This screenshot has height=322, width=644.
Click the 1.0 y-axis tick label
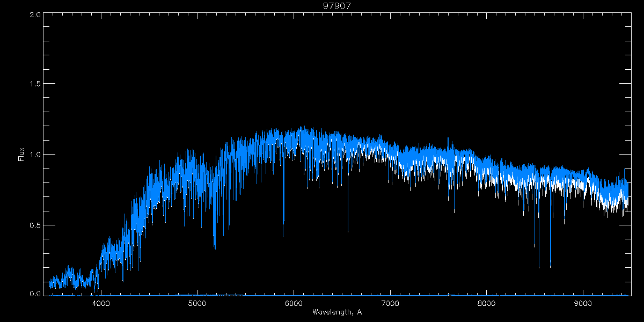35,155
